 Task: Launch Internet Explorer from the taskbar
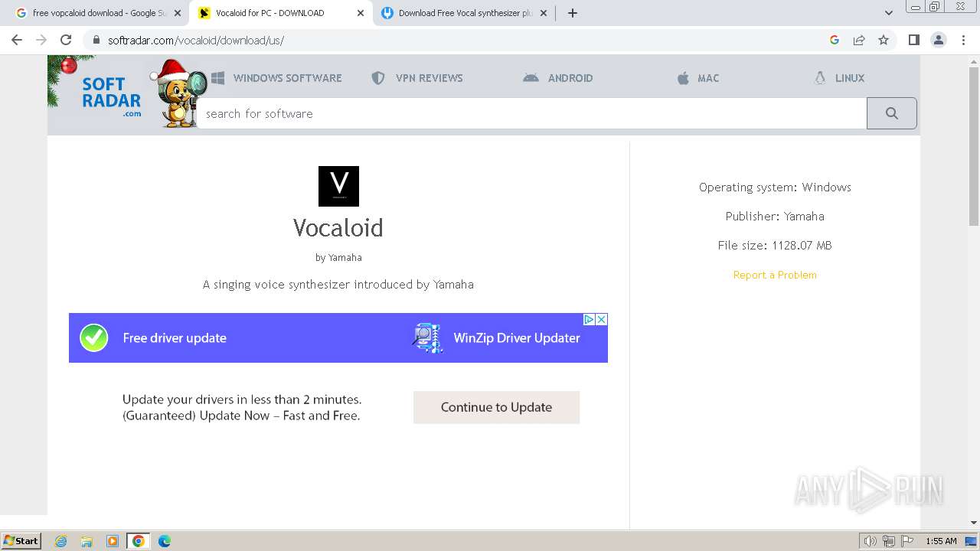pyautogui.click(x=60, y=541)
